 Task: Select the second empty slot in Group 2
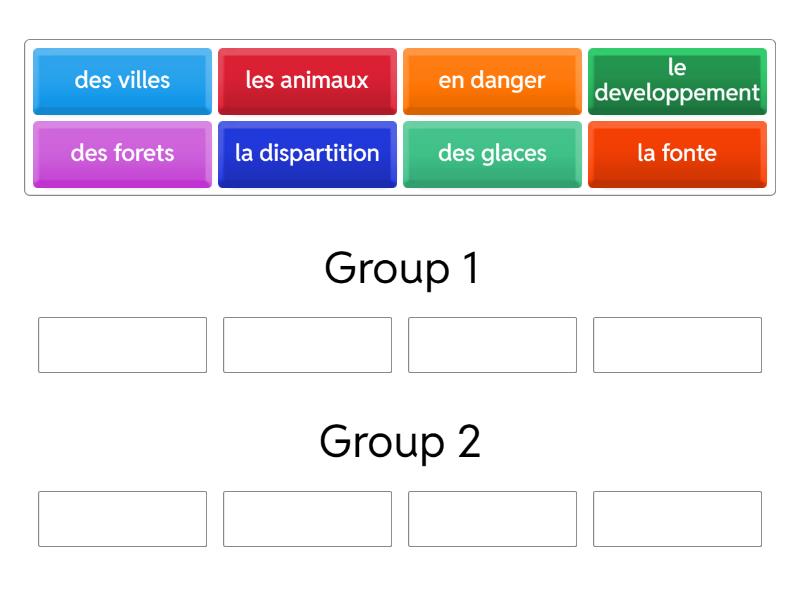click(307, 519)
